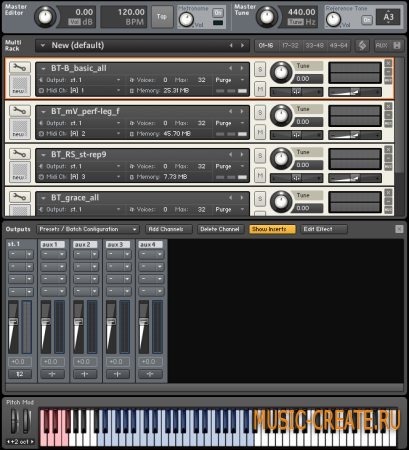
Task: Solo the BT_RS_st-rep9 instrument
Action: point(260,156)
